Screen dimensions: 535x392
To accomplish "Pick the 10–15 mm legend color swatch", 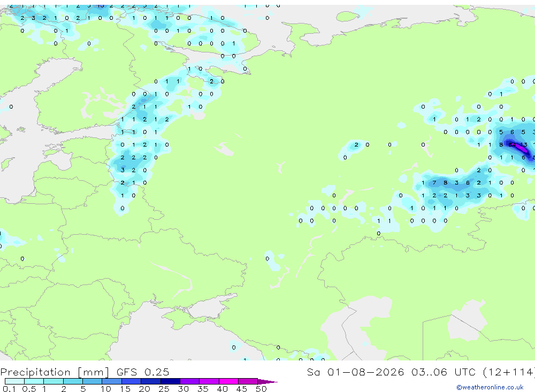I will (112, 381).
